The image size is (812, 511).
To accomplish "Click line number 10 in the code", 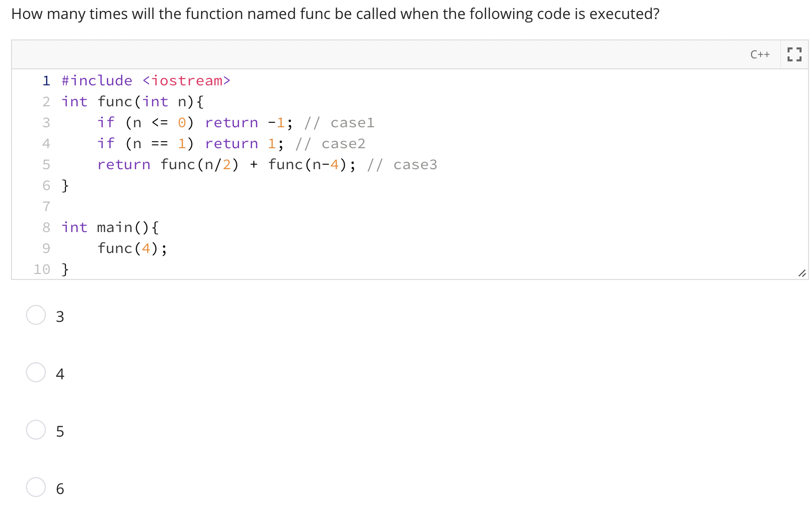I will coord(41,269).
